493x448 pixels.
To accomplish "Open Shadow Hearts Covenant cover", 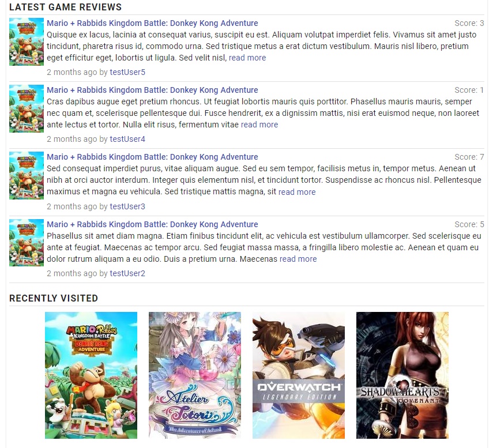I will pos(402,375).
